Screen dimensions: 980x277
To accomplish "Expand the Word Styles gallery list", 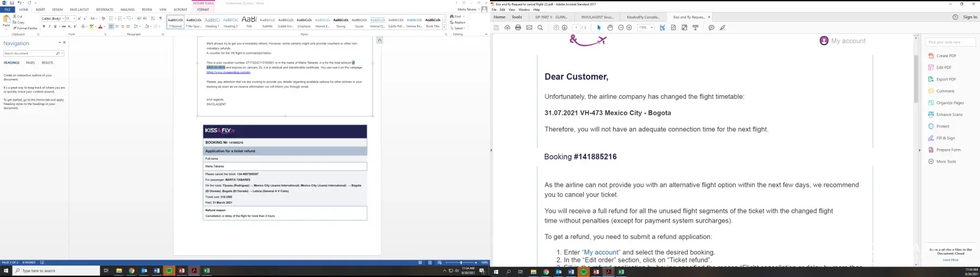I will (444, 27).
